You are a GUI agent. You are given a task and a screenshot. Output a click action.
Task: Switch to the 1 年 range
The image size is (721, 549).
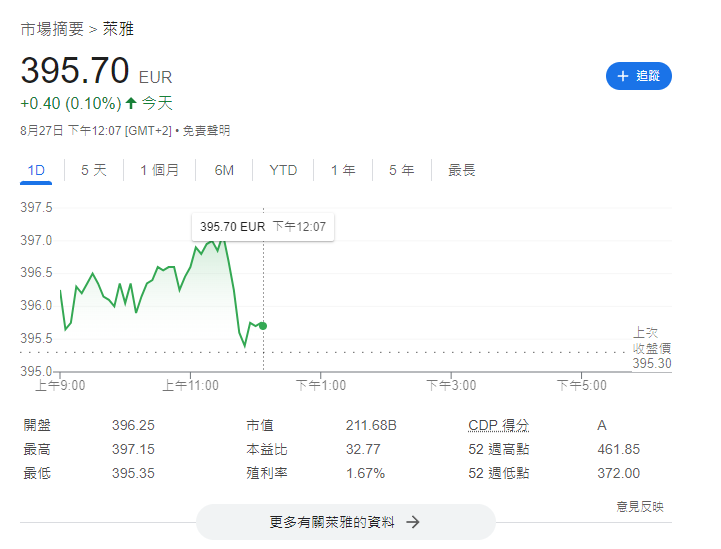click(x=343, y=170)
